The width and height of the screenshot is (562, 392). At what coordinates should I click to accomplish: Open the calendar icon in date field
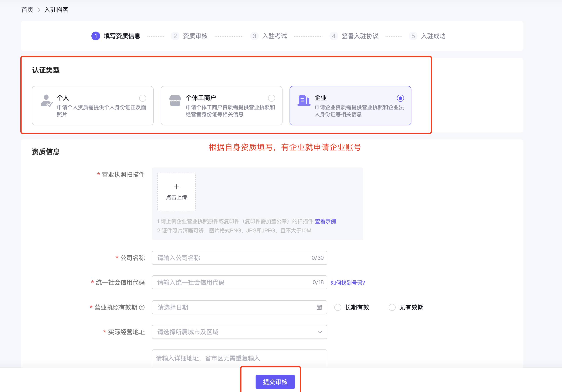click(x=319, y=307)
